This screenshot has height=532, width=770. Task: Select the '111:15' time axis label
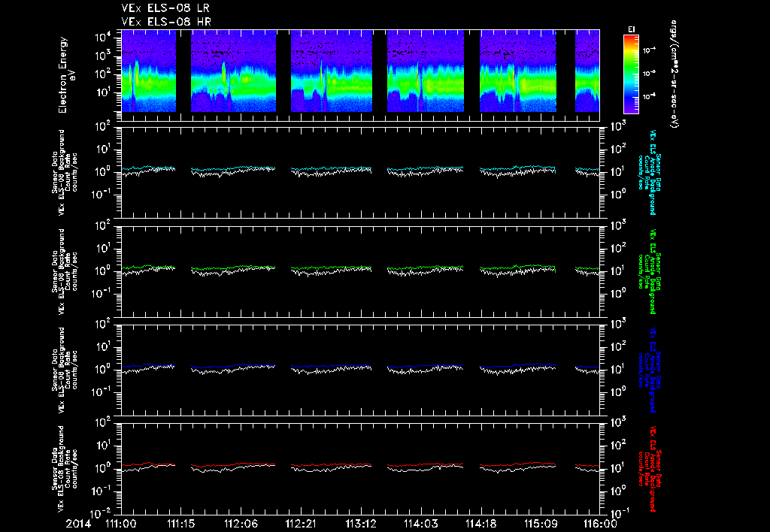181,524
